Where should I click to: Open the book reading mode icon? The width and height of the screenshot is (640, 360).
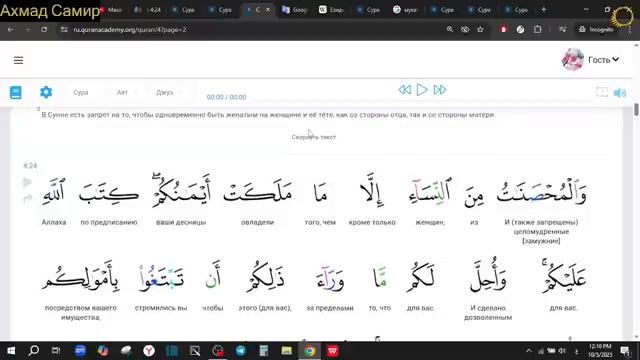(16, 92)
